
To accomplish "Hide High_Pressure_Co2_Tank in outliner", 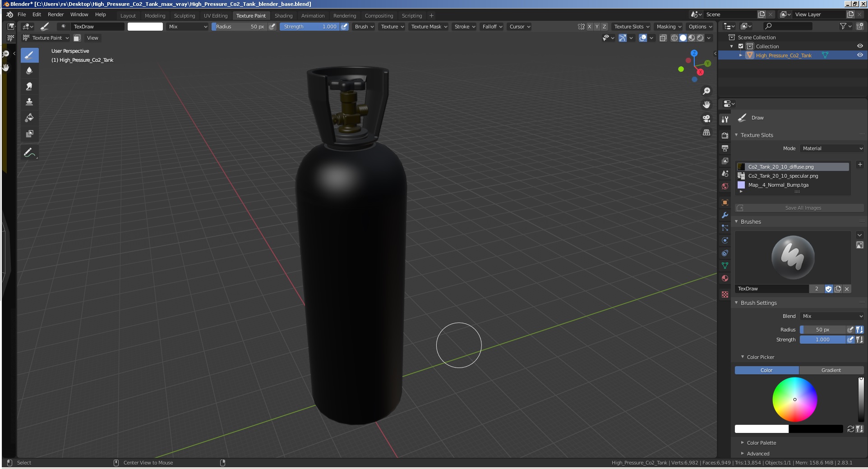I will point(860,55).
